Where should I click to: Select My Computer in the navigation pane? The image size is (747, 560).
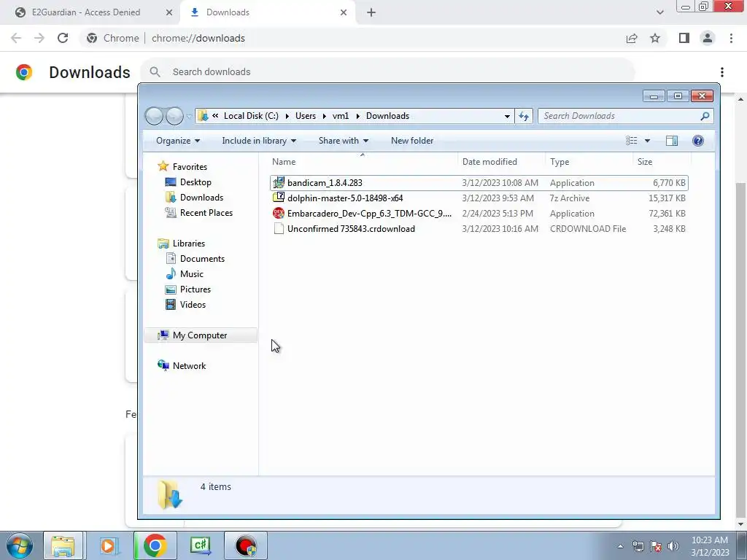coord(200,335)
